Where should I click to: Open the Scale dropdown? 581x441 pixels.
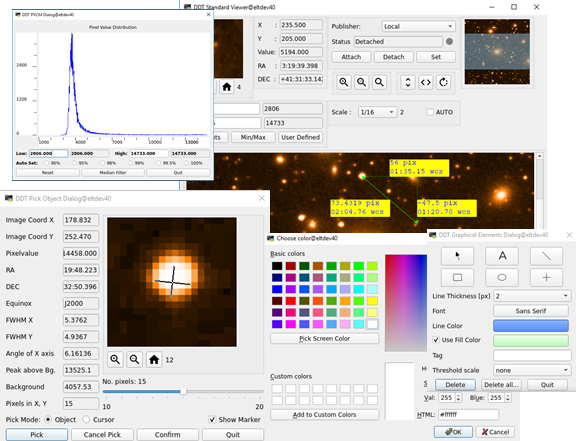coord(377,112)
